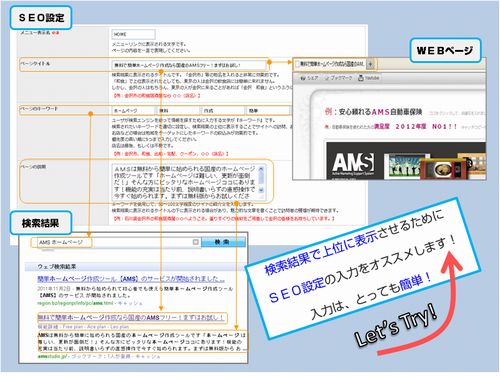Click the small square icon inside search box
The height and width of the screenshot is (376, 500).
click(196, 242)
